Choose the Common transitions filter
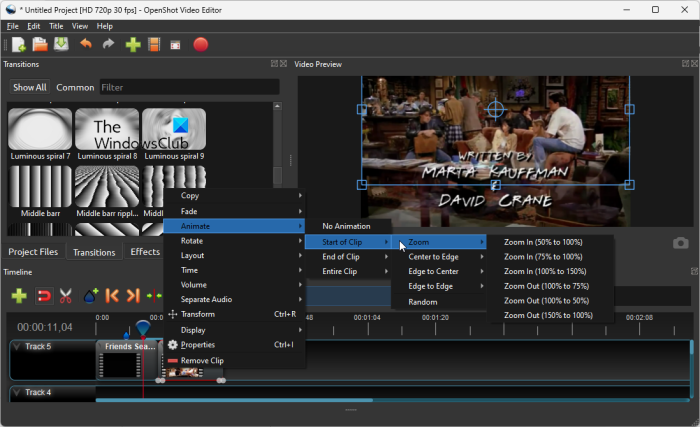 [75, 88]
